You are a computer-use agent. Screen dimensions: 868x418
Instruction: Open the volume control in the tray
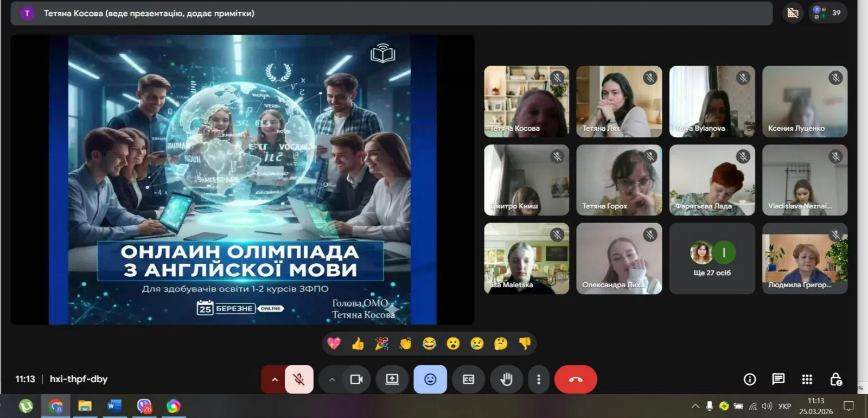click(x=767, y=406)
